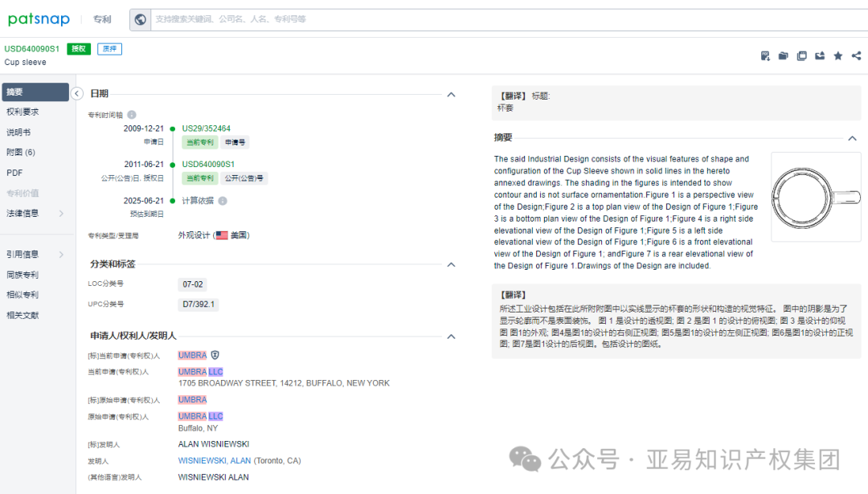The image size is (868, 494).
Task: Share the patent using share icon
Action: click(x=857, y=56)
